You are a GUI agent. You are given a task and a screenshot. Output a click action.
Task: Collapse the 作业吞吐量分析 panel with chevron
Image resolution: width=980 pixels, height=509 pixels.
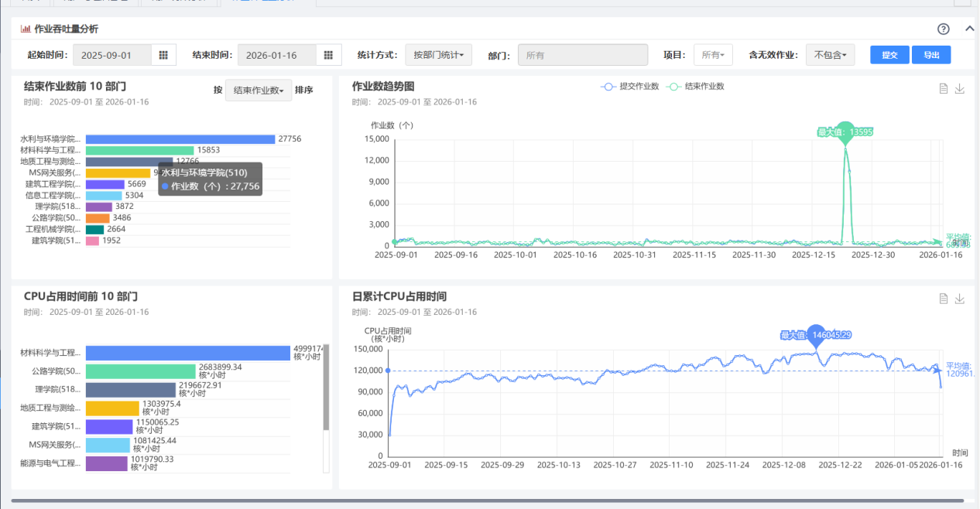969,29
